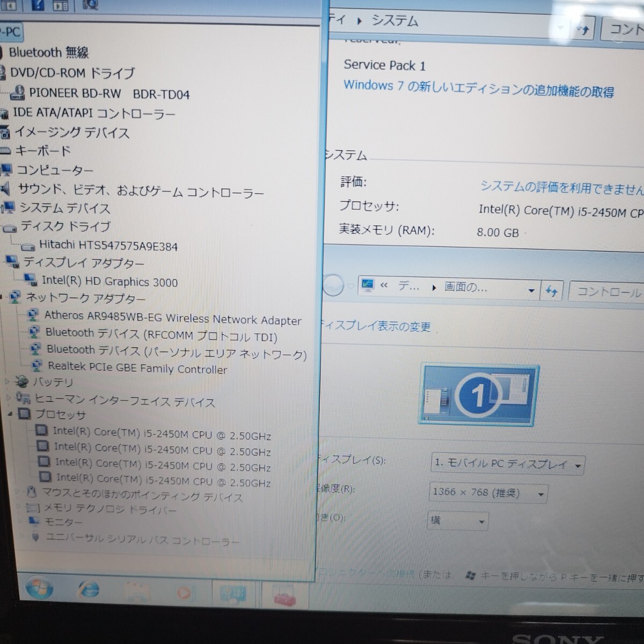Click the System window refresh button
Viewport: 644px width, 644px height.
point(583,30)
